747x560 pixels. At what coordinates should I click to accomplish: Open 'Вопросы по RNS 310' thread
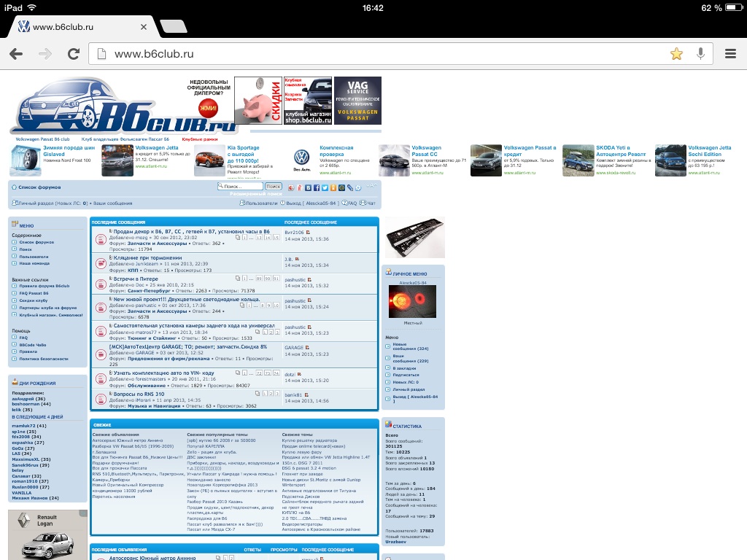coord(139,394)
